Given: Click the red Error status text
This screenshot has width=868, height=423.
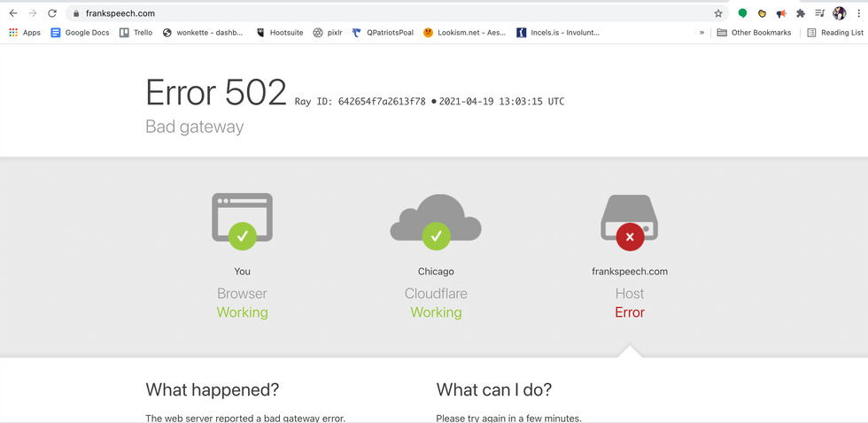Looking at the screenshot, I should (x=630, y=312).
